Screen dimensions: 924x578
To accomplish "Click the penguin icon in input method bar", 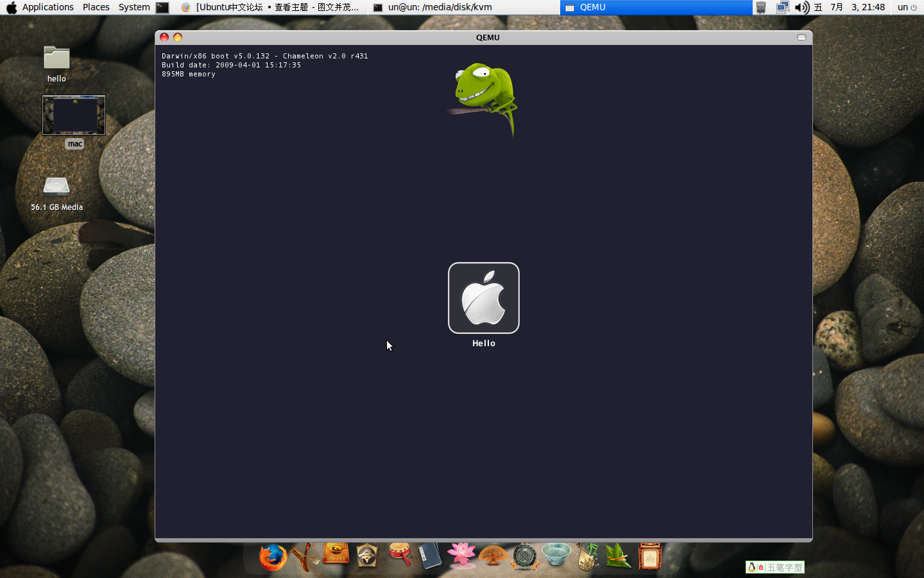I will pos(751,568).
